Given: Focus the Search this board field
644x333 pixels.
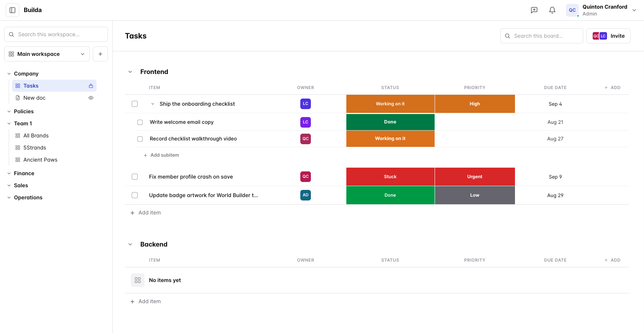Looking at the screenshot, I should pos(541,36).
